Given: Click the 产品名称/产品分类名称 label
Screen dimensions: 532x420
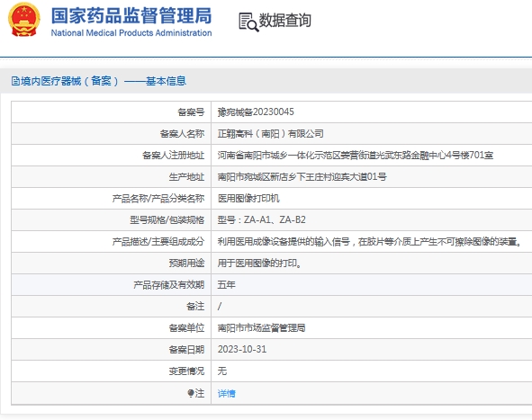Looking at the screenshot, I should click(x=158, y=198).
